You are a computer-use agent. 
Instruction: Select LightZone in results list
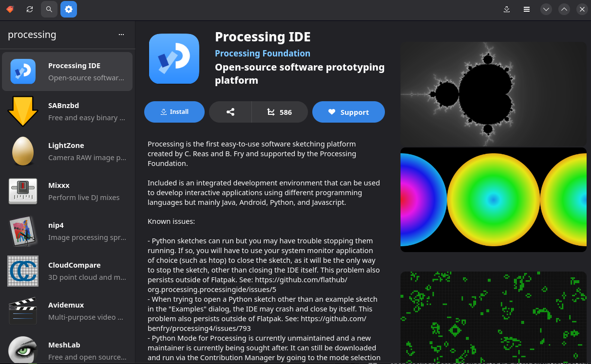(x=67, y=151)
